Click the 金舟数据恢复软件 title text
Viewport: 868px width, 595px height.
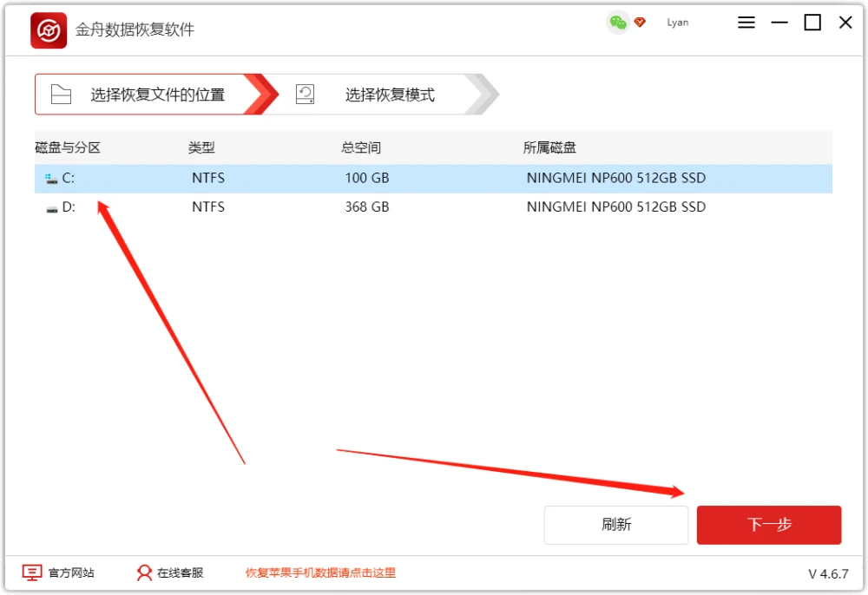pyautogui.click(x=135, y=29)
